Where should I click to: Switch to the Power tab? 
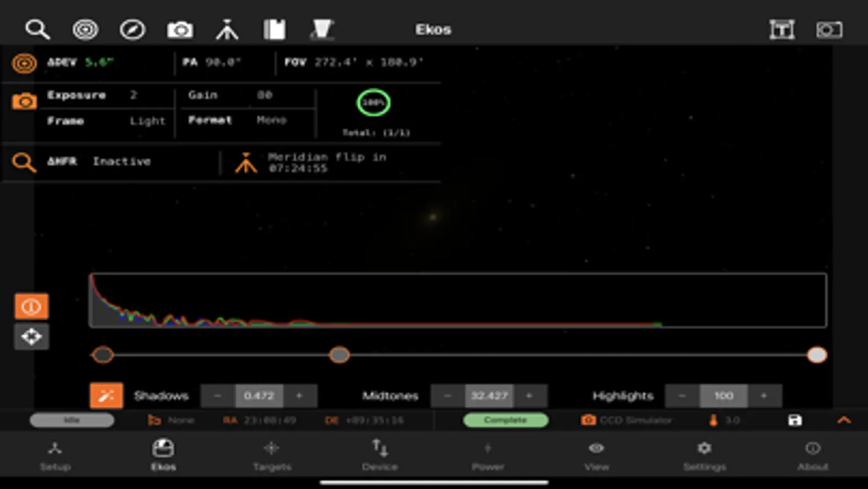click(487, 456)
